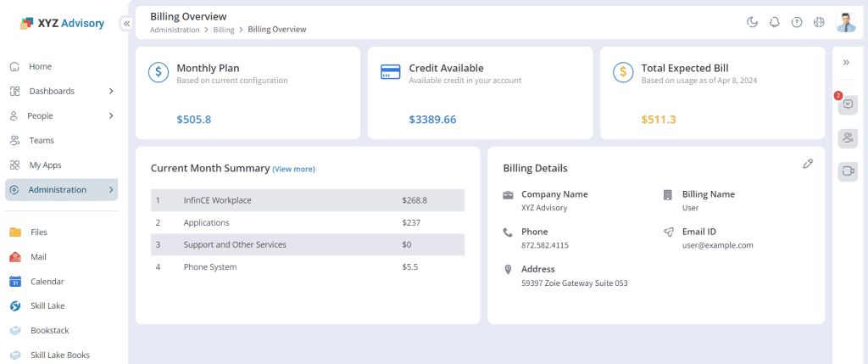Click the Email ID paper plane icon
Image resolution: width=868 pixels, height=364 pixels.
(668, 232)
